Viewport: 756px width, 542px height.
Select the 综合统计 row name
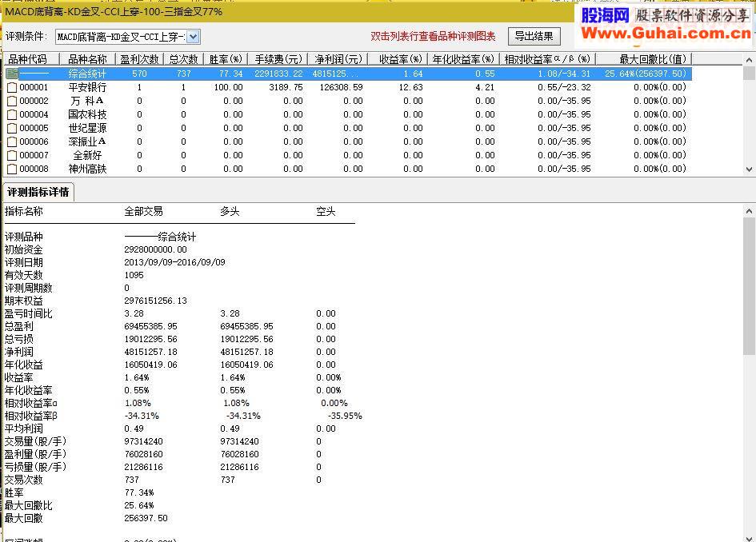[87, 74]
